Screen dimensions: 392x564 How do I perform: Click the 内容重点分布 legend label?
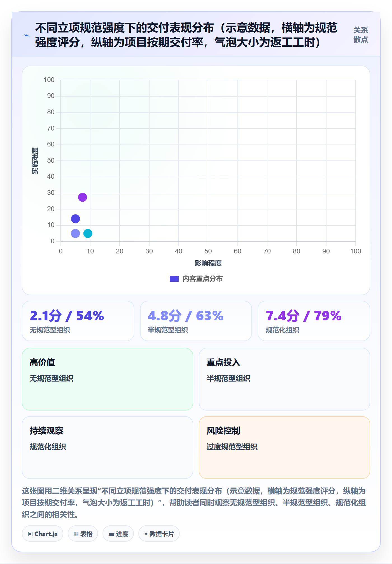tap(203, 279)
